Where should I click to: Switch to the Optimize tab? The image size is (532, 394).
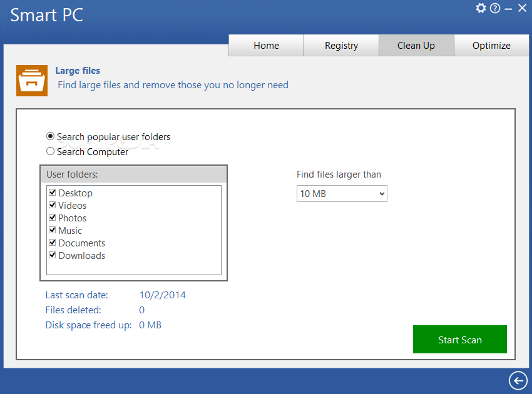[x=491, y=45]
